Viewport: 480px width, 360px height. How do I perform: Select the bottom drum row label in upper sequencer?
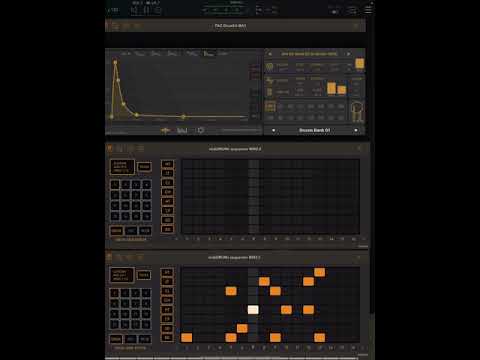click(x=167, y=229)
